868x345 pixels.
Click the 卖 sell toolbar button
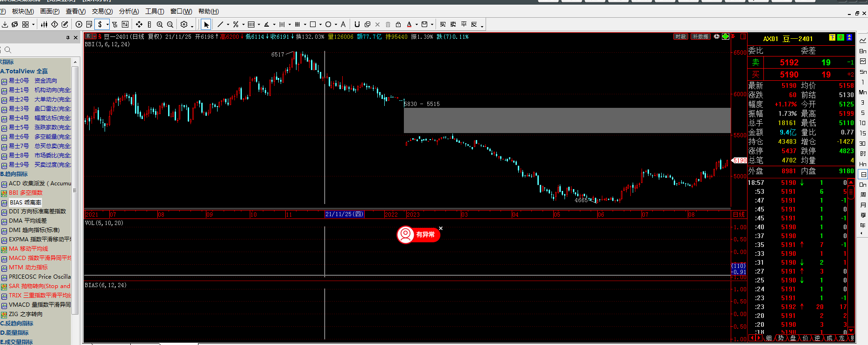click(x=453, y=24)
